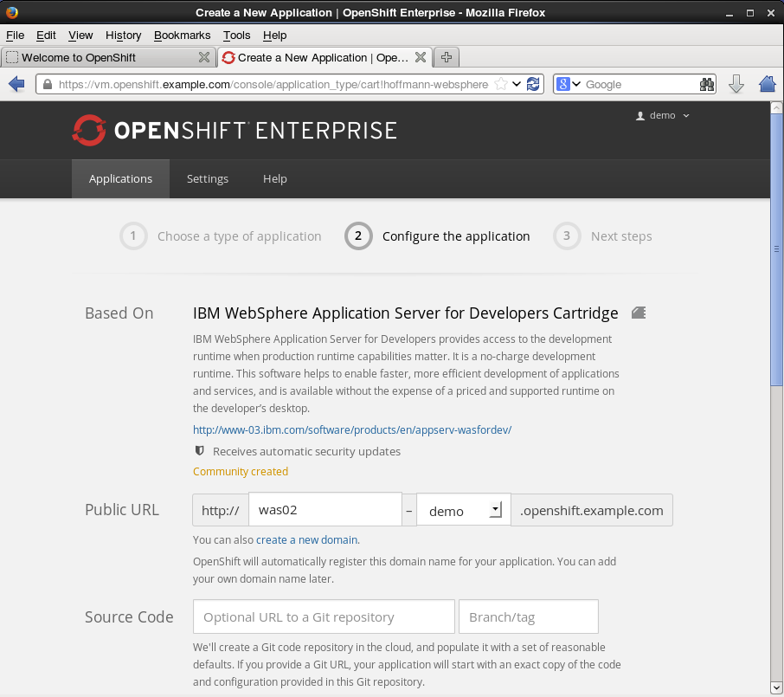The image size is (784, 697).
Task: Click the scrollbar down arrow
Action: [x=776, y=687]
